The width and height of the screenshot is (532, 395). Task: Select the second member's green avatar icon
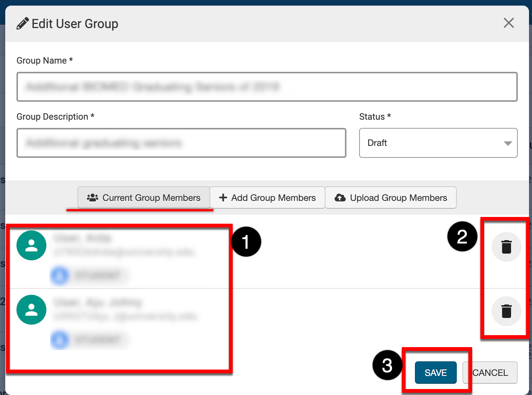coord(31,310)
